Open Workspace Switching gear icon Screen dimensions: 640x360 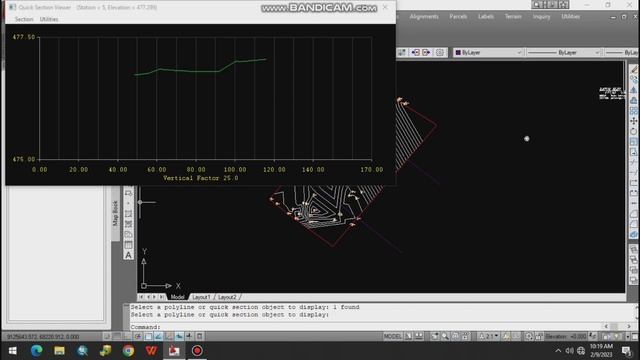pos(529,336)
